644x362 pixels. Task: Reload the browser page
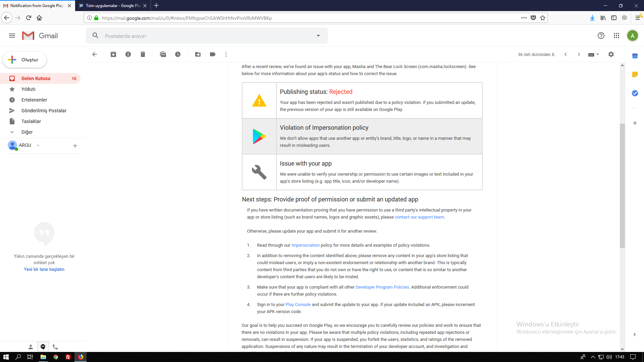click(x=29, y=18)
